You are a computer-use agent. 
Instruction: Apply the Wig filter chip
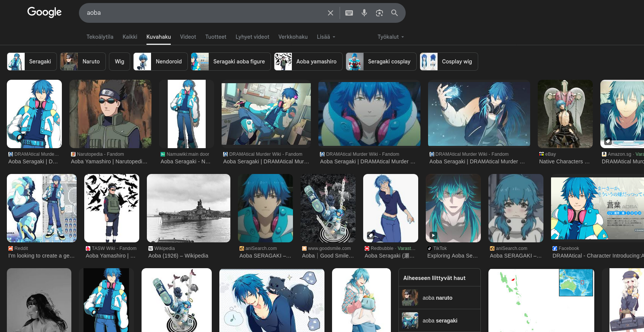tap(120, 62)
